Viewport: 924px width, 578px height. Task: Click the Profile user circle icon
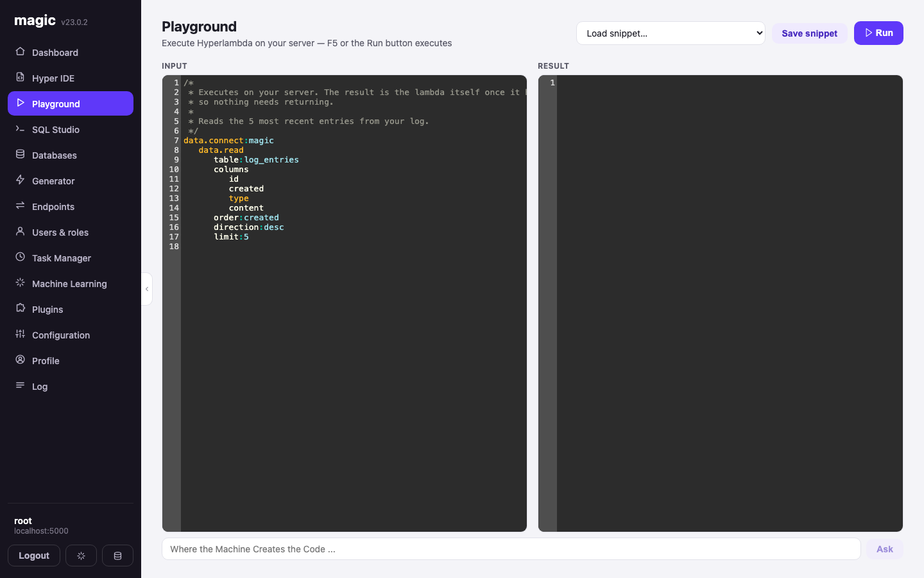[x=20, y=360]
